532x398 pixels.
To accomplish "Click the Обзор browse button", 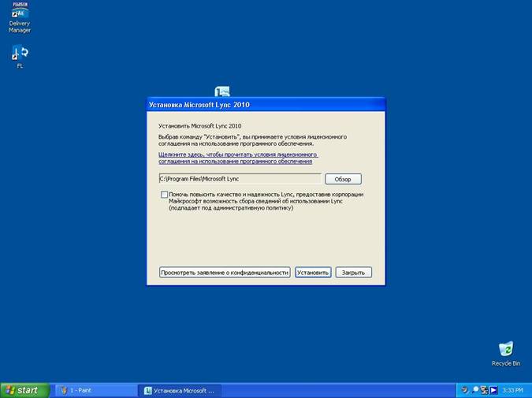I will 343,179.
